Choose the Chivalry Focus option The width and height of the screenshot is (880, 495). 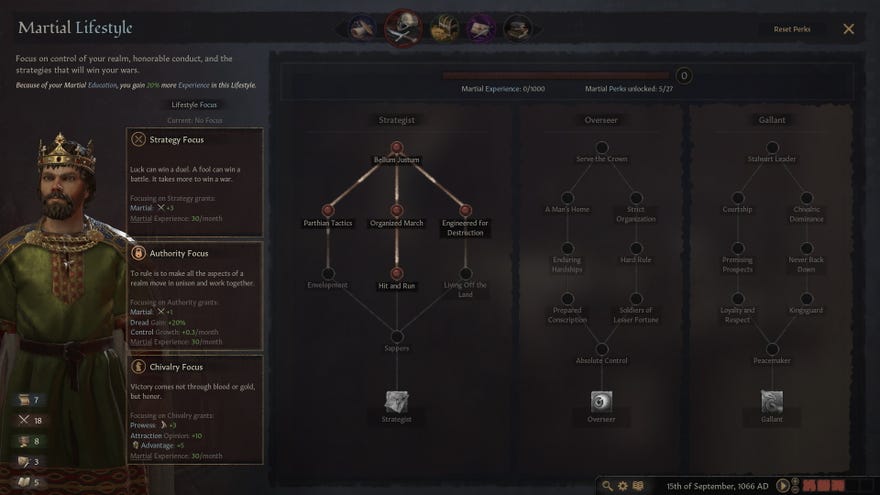(x=195, y=410)
